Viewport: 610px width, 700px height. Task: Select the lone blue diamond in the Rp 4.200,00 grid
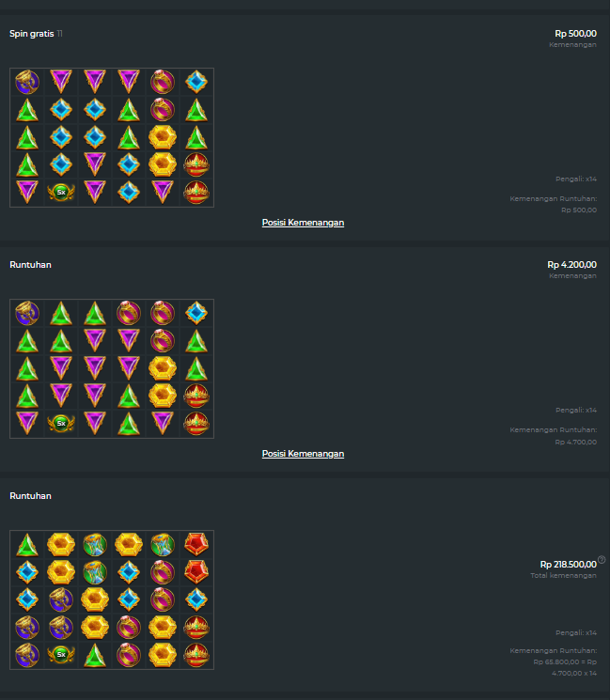click(x=196, y=313)
